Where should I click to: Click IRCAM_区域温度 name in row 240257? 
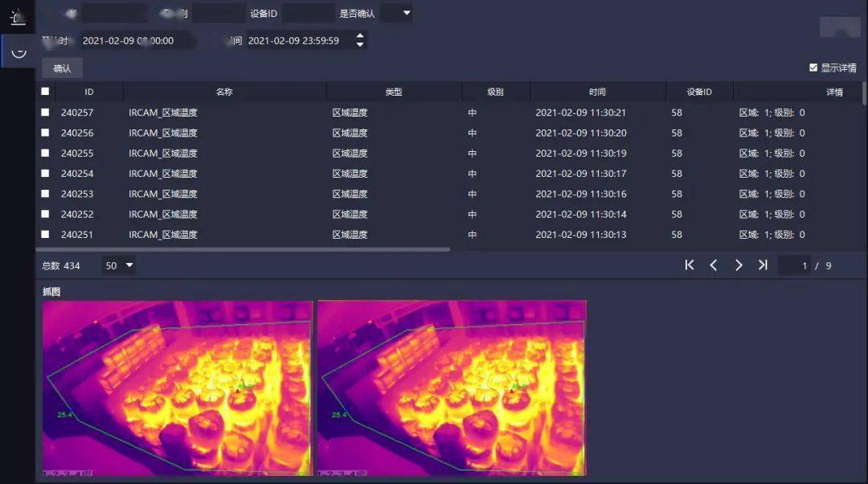[162, 113]
